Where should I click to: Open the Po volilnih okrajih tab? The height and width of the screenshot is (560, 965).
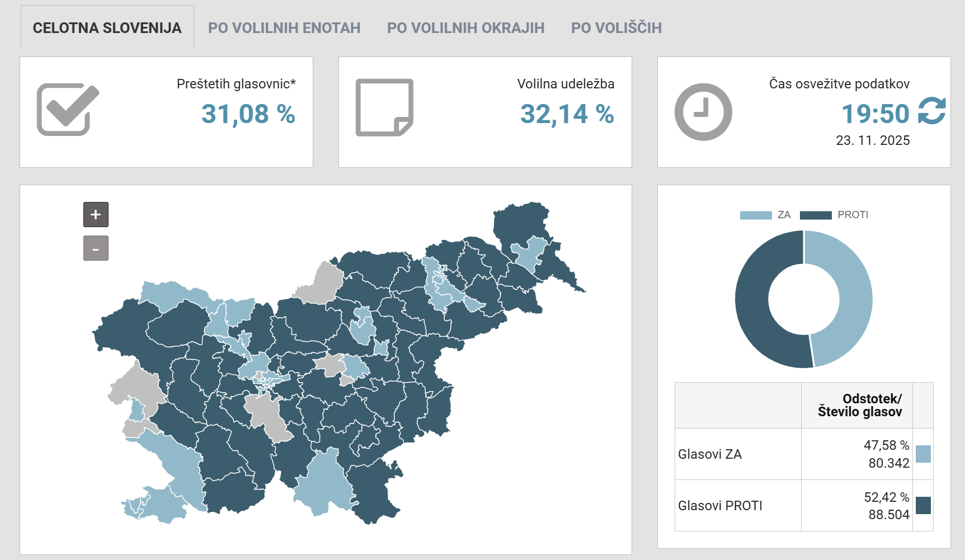465,28
